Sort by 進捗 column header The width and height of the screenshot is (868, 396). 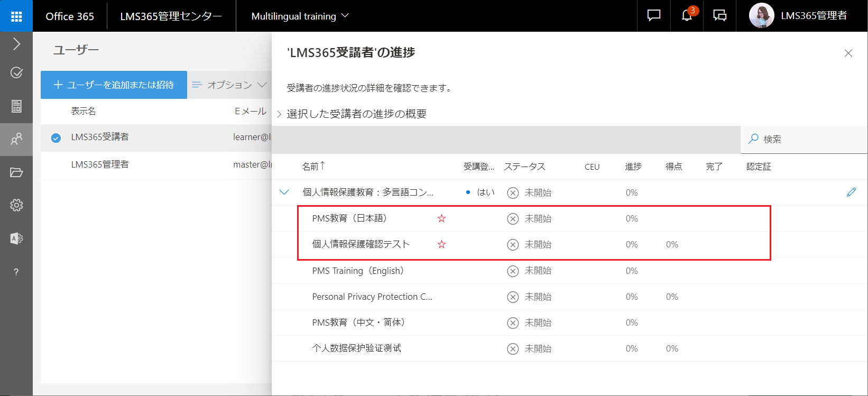click(633, 167)
